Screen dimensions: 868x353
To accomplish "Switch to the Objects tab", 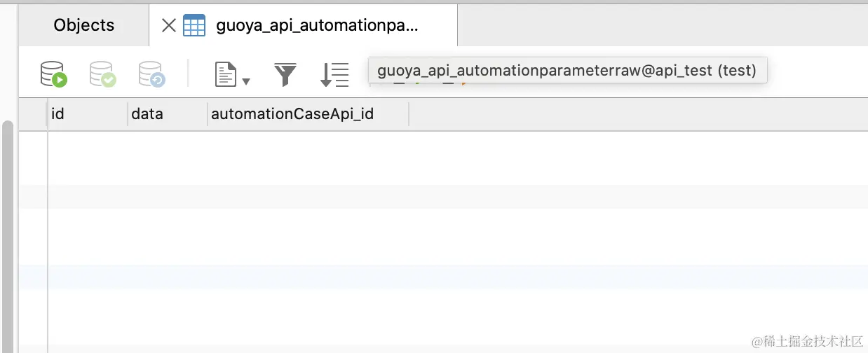I will pos(84,26).
